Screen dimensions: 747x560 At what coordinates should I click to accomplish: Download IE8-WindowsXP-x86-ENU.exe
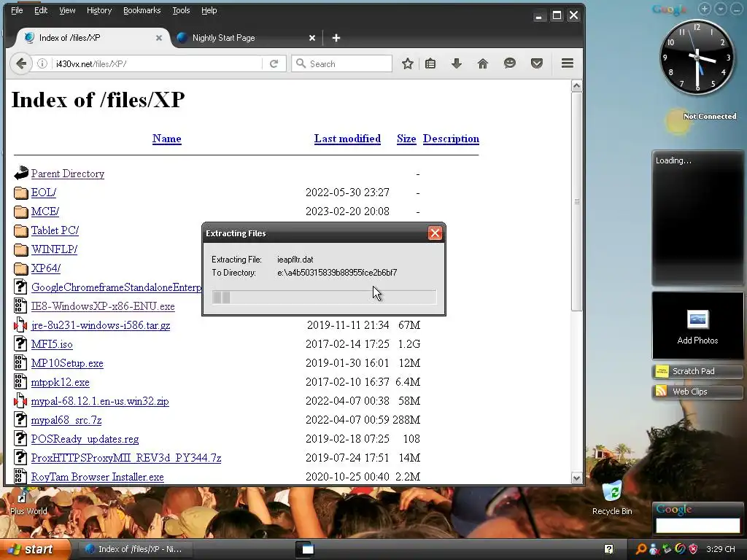tap(103, 306)
